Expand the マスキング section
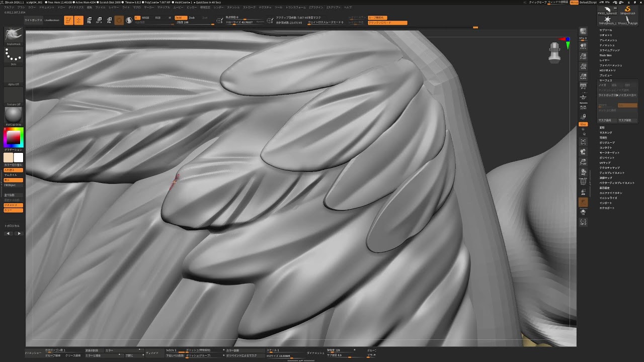 (x=606, y=133)
